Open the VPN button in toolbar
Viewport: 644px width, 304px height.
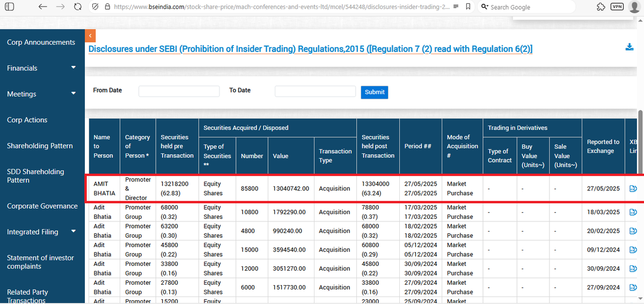click(x=617, y=7)
